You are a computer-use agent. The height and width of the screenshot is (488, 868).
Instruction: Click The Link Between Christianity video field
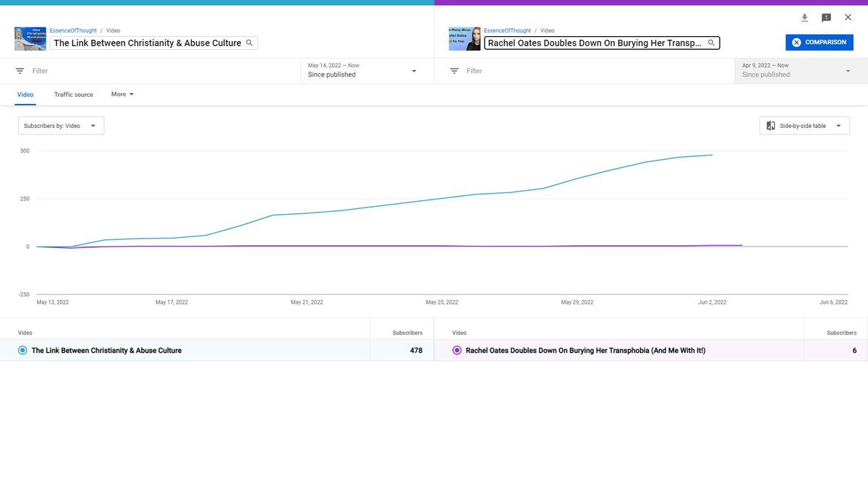click(x=154, y=43)
